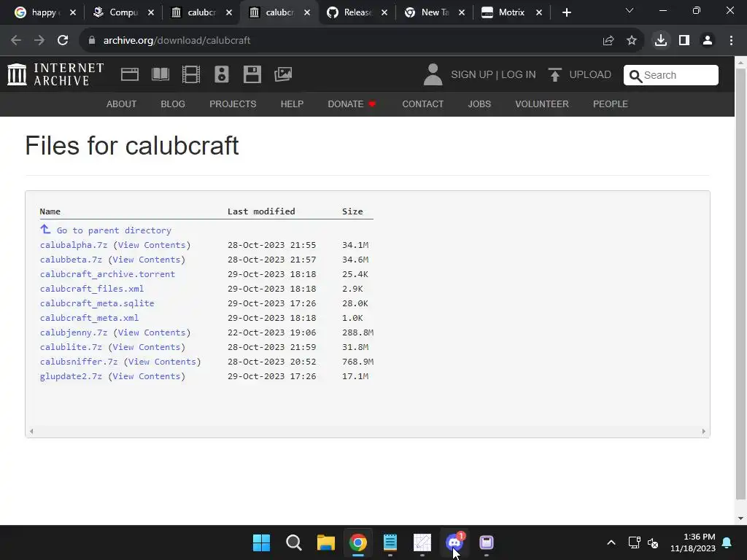The image size is (747, 560).
Task: Click the address bar URL
Action: (177, 41)
